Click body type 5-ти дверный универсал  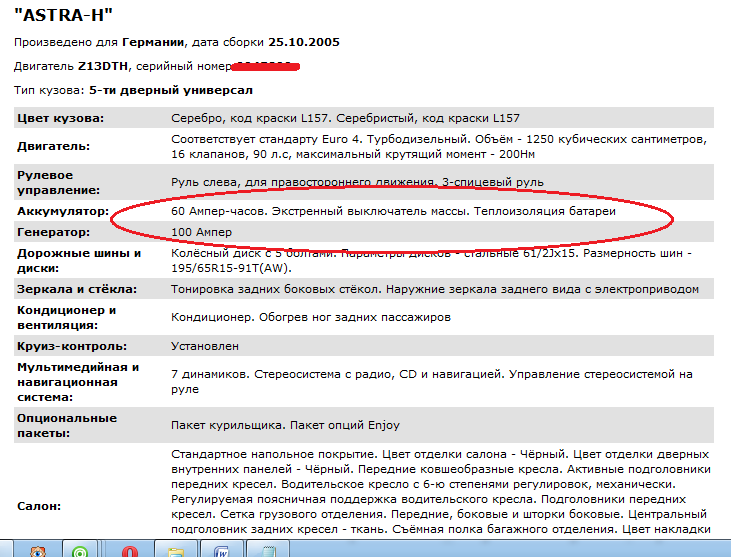(171, 90)
